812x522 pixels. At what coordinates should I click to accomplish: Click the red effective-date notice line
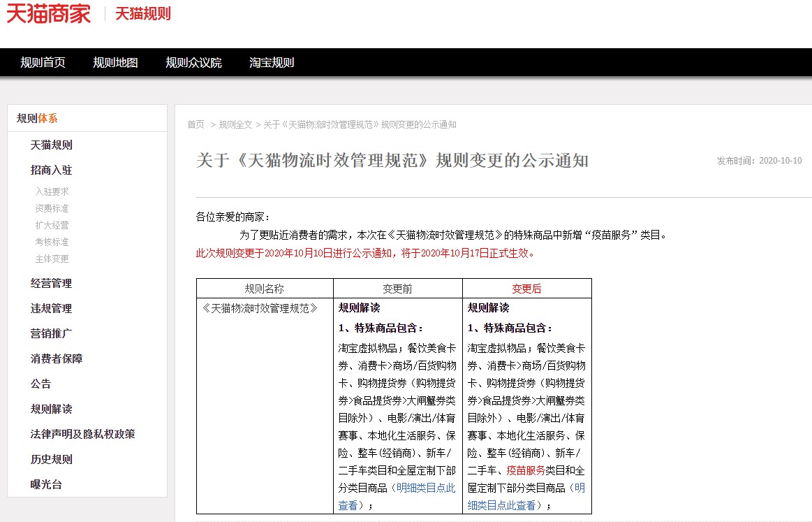tap(365, 253)
